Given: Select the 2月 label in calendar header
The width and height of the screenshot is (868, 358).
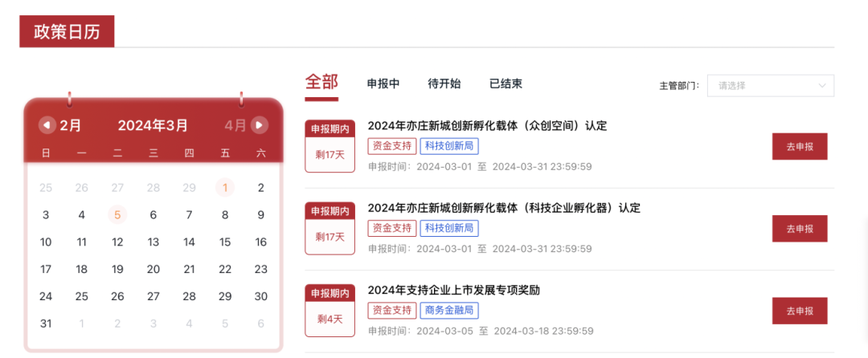Looking at the screenshot, I should (x=70, y=125).
